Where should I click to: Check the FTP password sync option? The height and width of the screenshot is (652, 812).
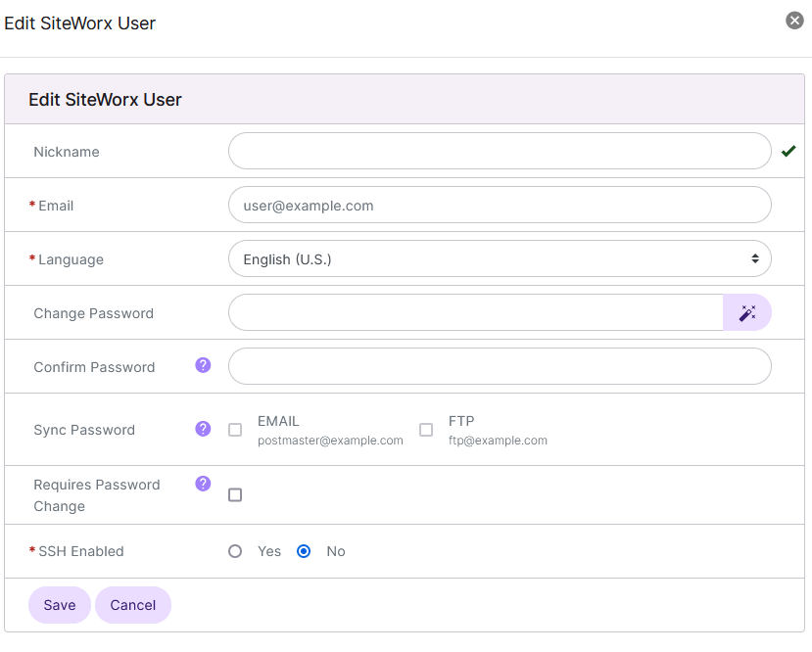tap(426, 429)
